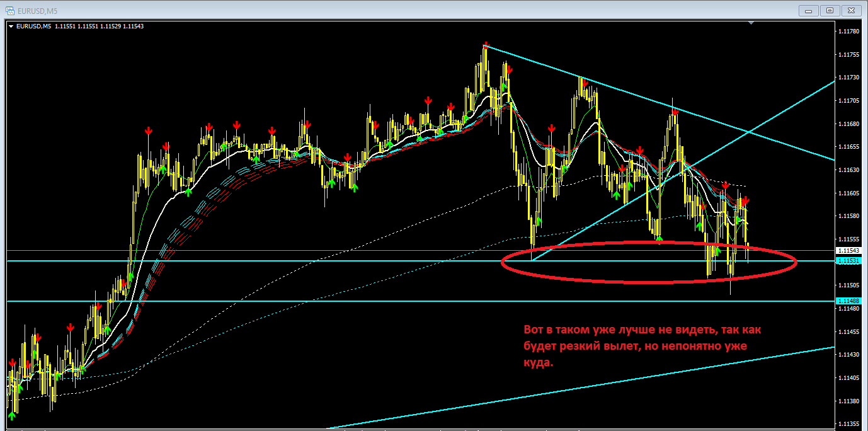Viewport: 868px width, 431px height.
Task: Restore the EURUSD,M5 chart window
Action: click(x=830, y=10)
